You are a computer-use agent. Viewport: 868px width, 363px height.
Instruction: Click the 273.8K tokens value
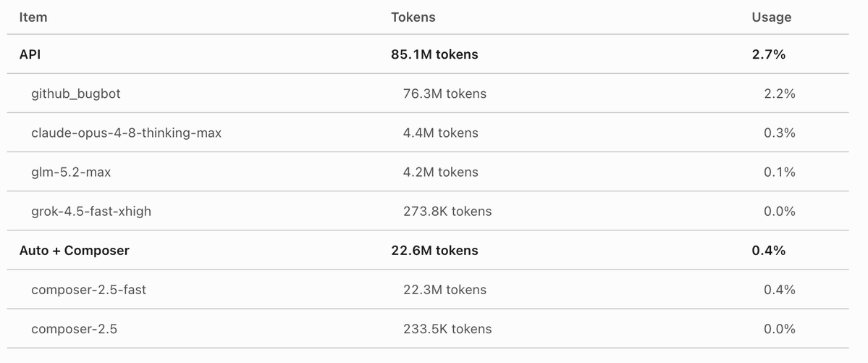coord(447,211)
